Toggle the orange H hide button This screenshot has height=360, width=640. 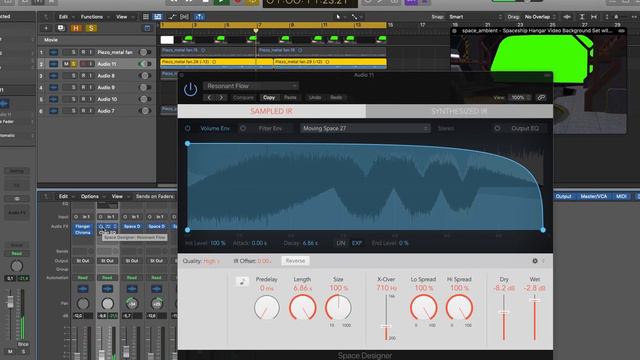tap(76, 28)
